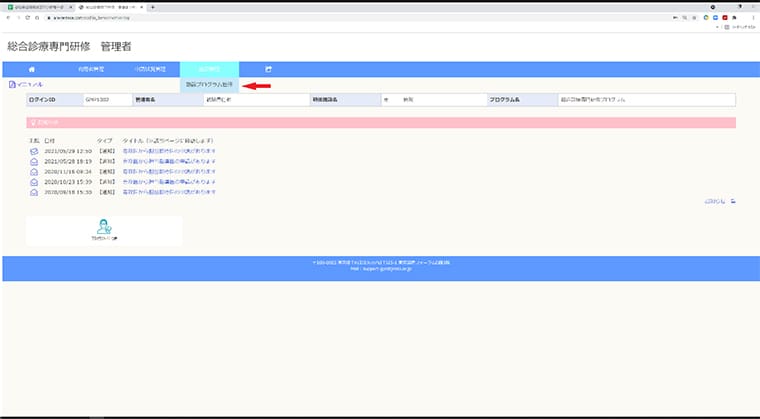Screen dimensions: 760x419
Task: Open the notice title dated 2021/05/29 12:50
Action: [169, 151]
